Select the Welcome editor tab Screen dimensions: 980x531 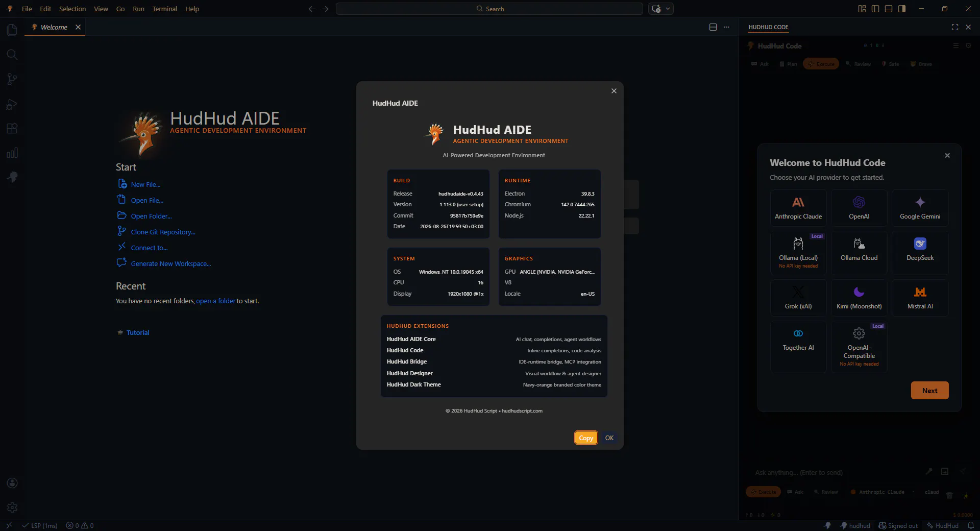point(55,27)
